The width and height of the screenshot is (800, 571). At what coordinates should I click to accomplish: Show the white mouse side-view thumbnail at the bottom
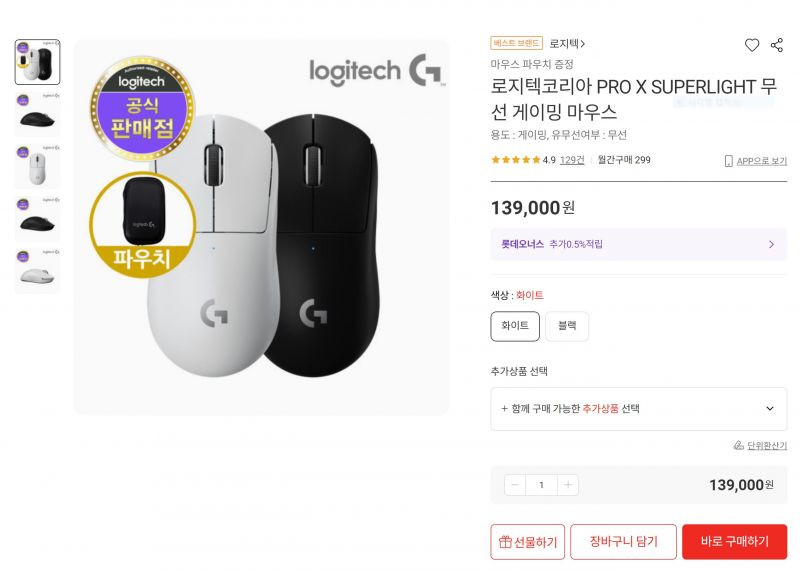point(37,271)
